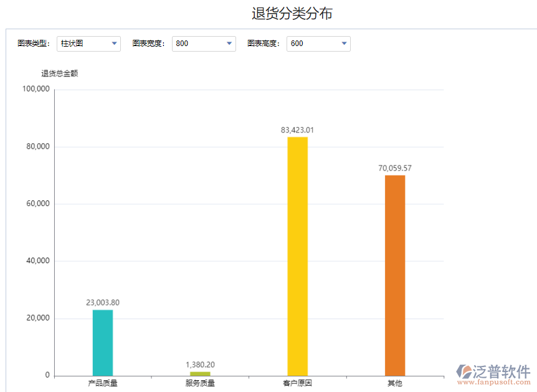Click the yellow 客户原因 bar
537x392 pixels.
click(x=297, y=255)
